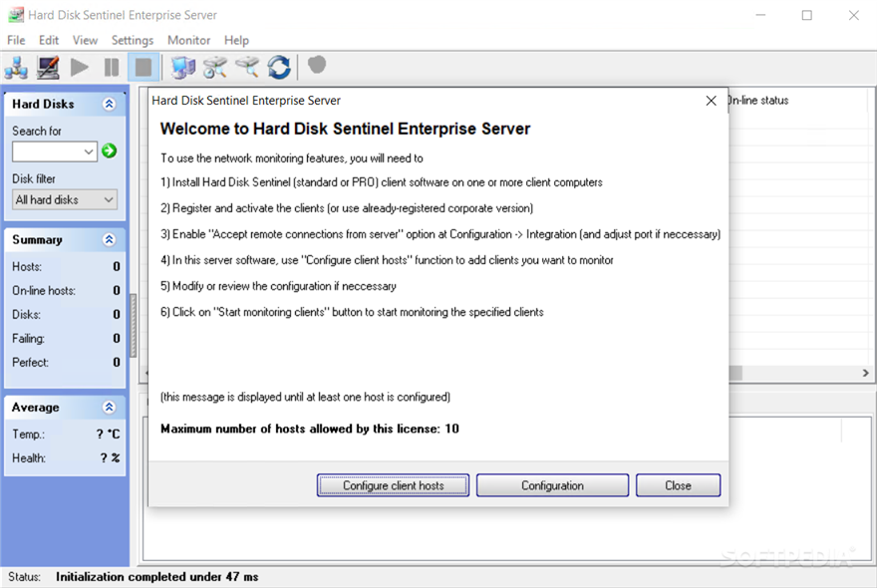Open the configuration computer-with-screwdriver icon
Image resolution: width=877 pixels, height=588 pixels.
pos(48,67)
